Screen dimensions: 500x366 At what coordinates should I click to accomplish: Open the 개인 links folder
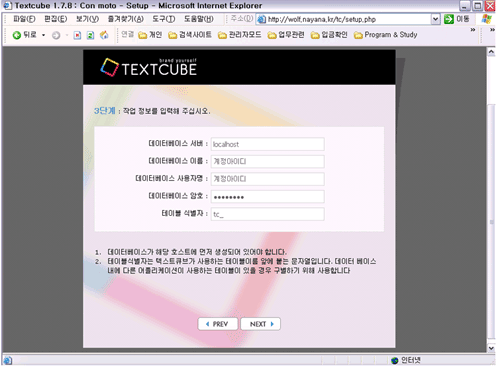click(150, 35)
